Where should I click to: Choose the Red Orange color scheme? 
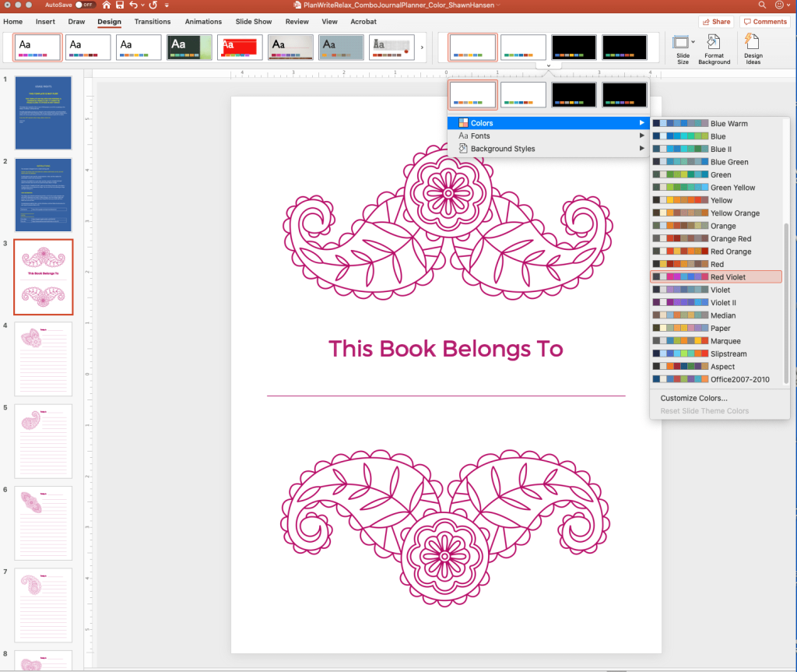(x=716, y=252)
